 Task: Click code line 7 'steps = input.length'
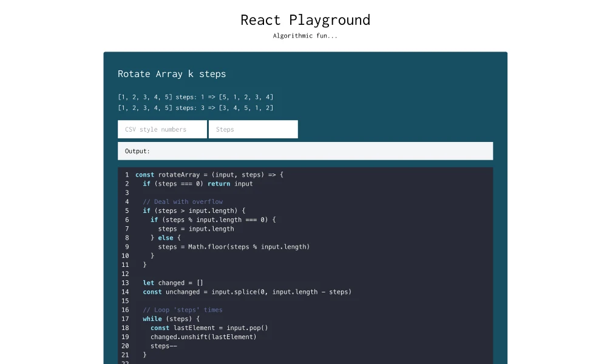(196, 229)
